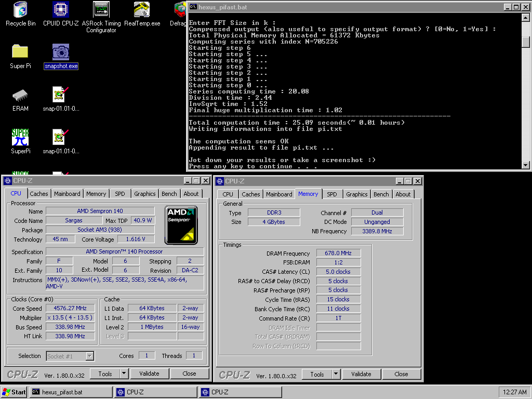
Task: Open Graphics tab in left CPU-Z
Action: click(x=144, y=194)
